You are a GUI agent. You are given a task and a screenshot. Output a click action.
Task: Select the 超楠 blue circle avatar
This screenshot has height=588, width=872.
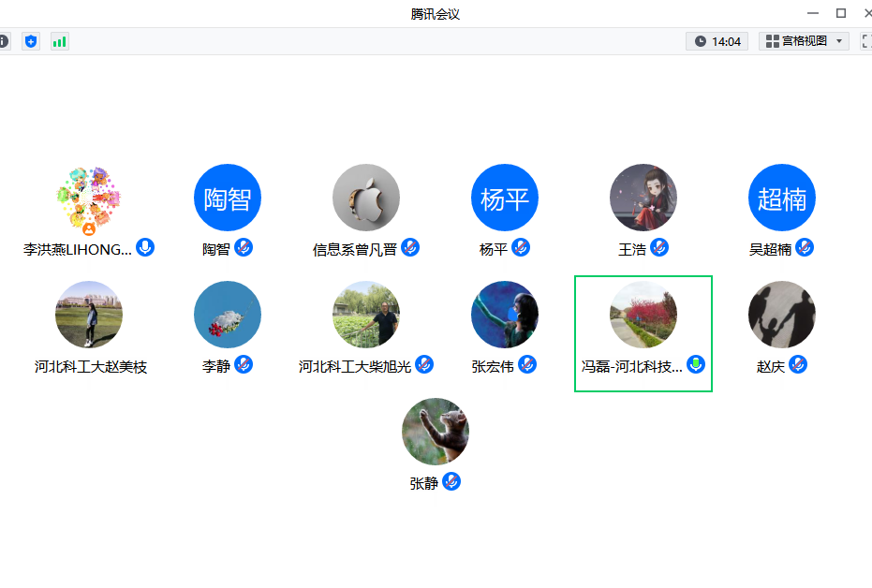[782, 198]
